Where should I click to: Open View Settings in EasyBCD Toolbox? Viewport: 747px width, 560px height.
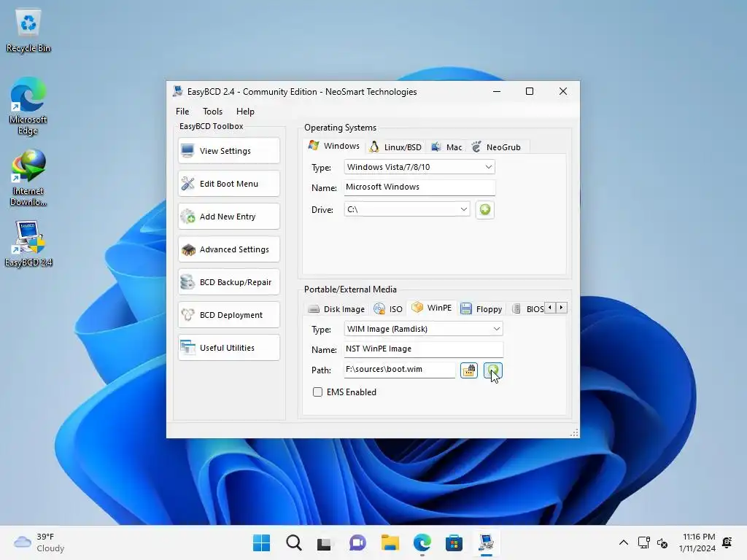229,151
